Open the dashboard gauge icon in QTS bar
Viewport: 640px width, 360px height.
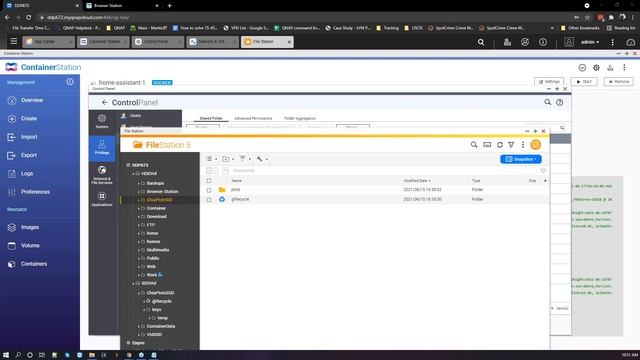coord(630,42)
